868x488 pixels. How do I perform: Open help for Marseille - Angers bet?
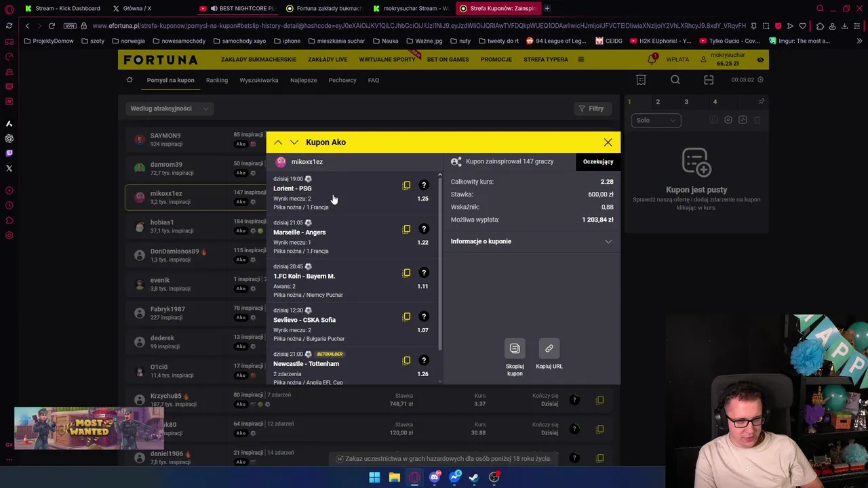[x=424, y=229]
